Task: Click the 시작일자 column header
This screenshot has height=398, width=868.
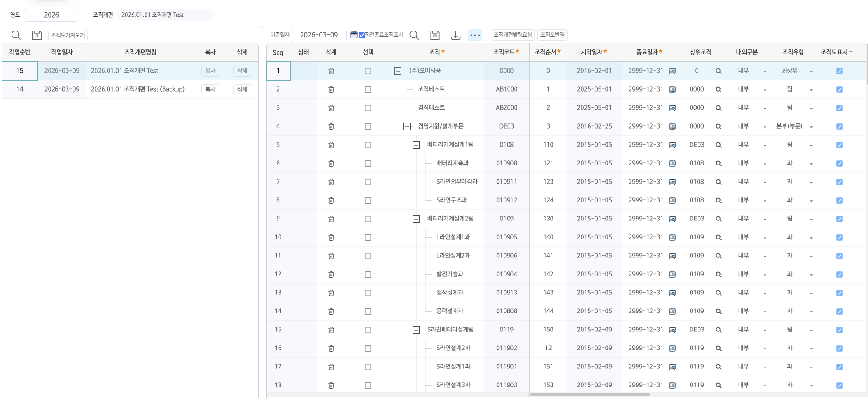Action: click(594, 52)
